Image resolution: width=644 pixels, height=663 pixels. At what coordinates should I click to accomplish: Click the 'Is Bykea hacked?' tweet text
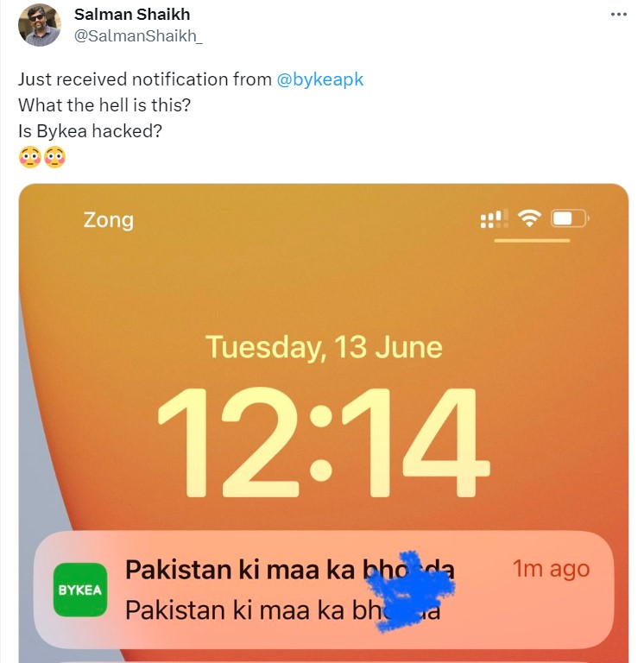(x=90, y=131)
